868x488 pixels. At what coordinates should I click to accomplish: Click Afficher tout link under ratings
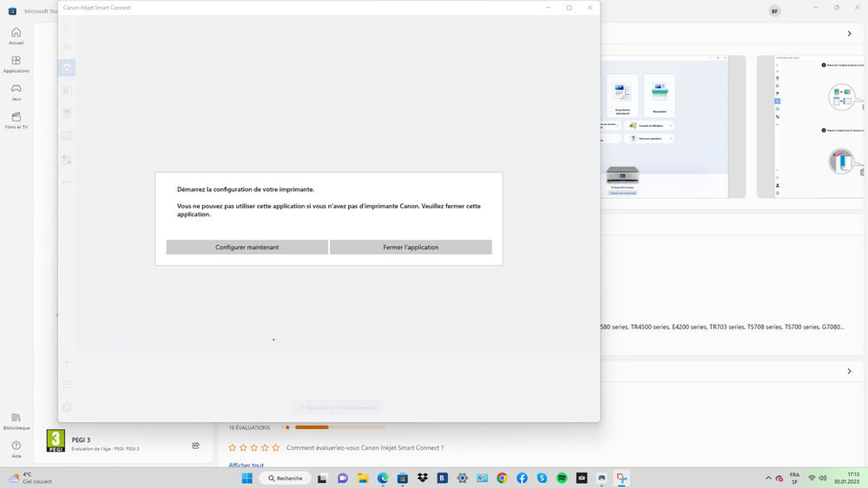tap(247, 465)
